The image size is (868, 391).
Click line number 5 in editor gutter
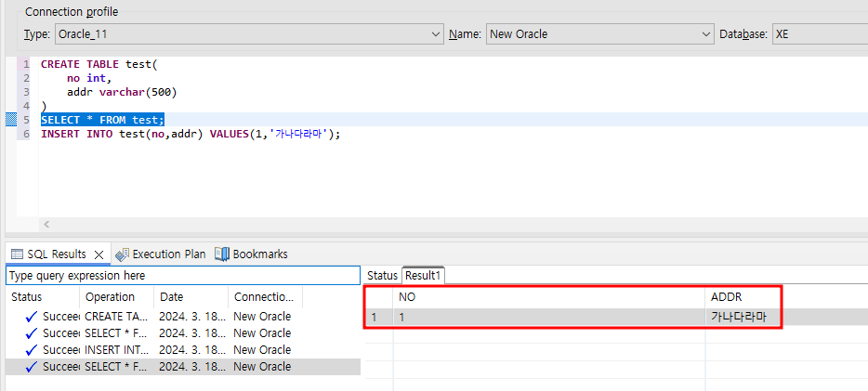pos(27,120)
